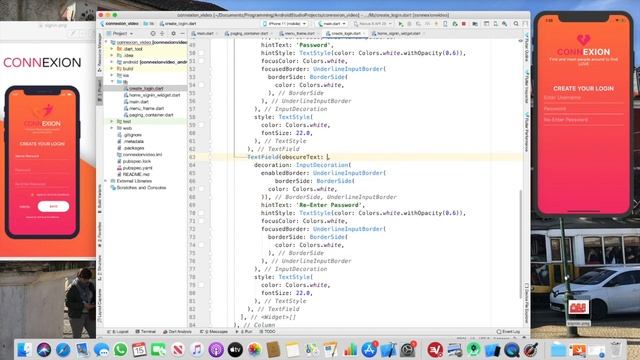The width and height of the screenshot is (640, 360).
Task: Stop the app with the red Stop icon
Action: coord(464,24)
